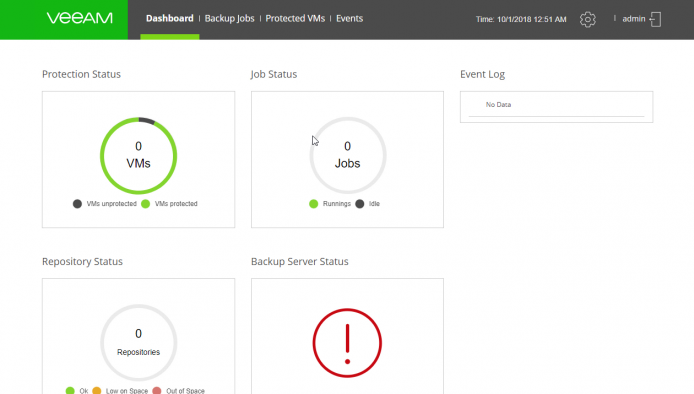Screen dimensions: 694x394
Task: Open the Dashboard tab
Action: pyautogui.click(x=170, y=18)
